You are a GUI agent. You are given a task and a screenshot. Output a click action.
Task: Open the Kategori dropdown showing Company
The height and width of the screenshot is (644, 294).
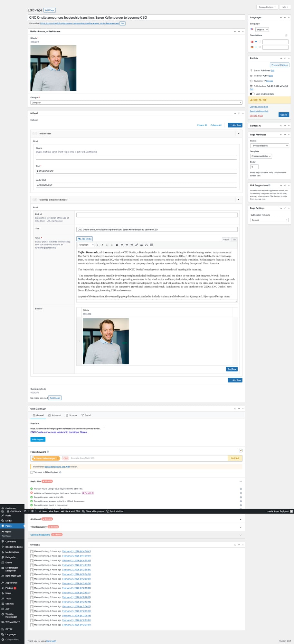(136, 102)
